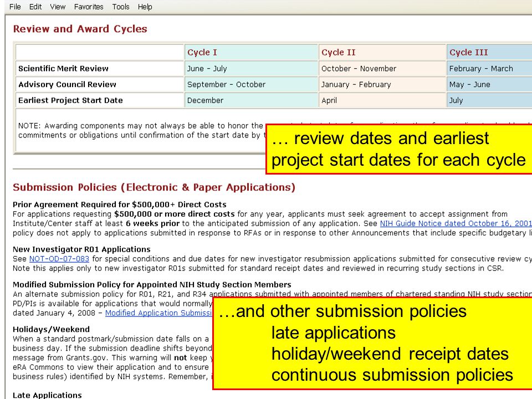Select the Cycle I column header
This screenshot has width=532, height=399.
251,52
